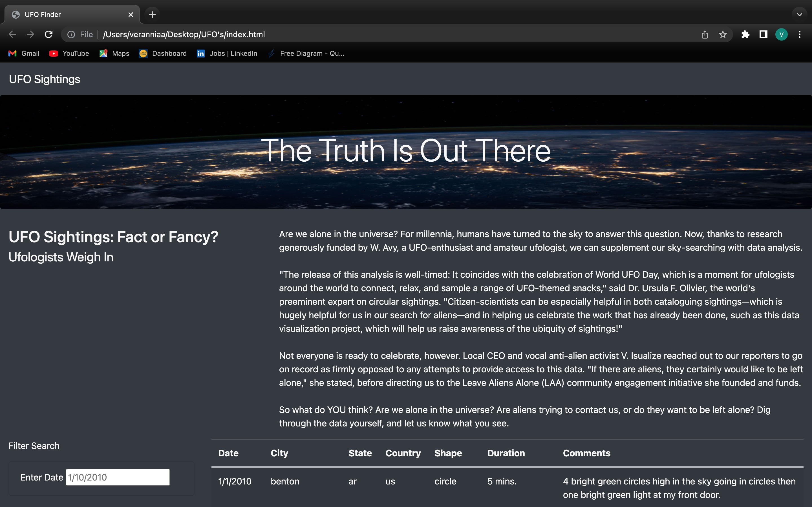Click the forward navigation arrow

(30, 34)
